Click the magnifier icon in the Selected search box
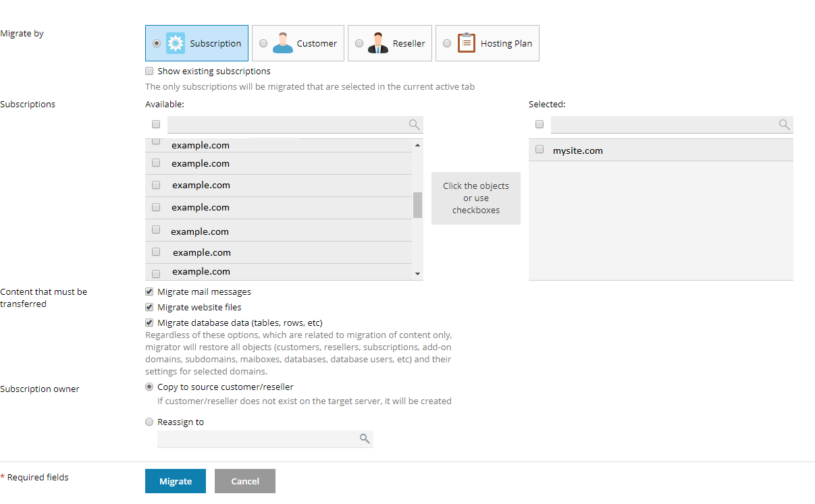815x504 pixels. pyautogui.click(x=784, y=124)
